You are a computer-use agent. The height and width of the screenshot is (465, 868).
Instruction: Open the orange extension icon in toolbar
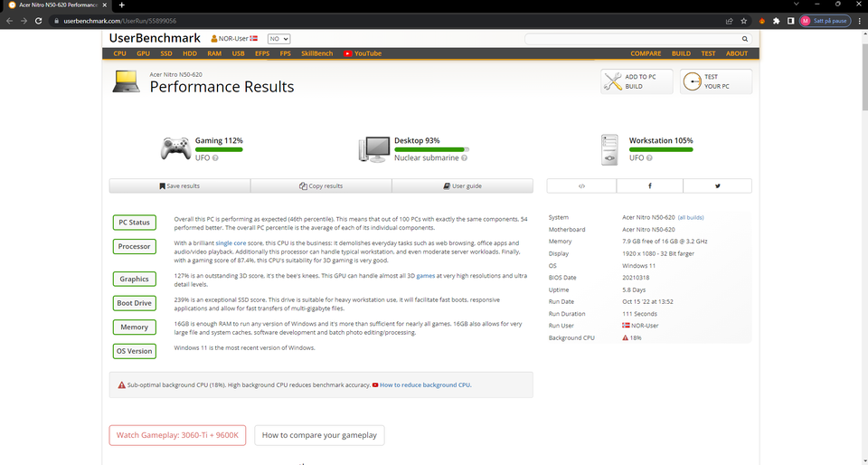[761, 21]
